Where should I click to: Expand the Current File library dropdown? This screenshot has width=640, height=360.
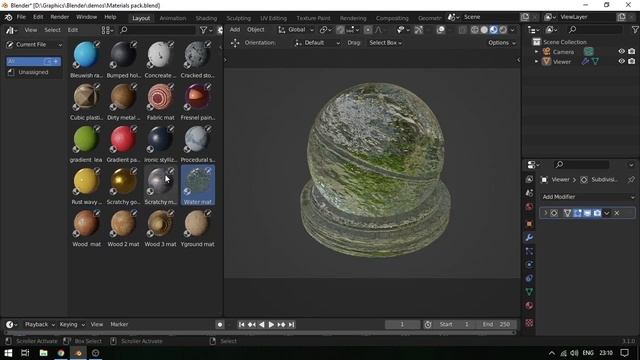tap(35, 44)
